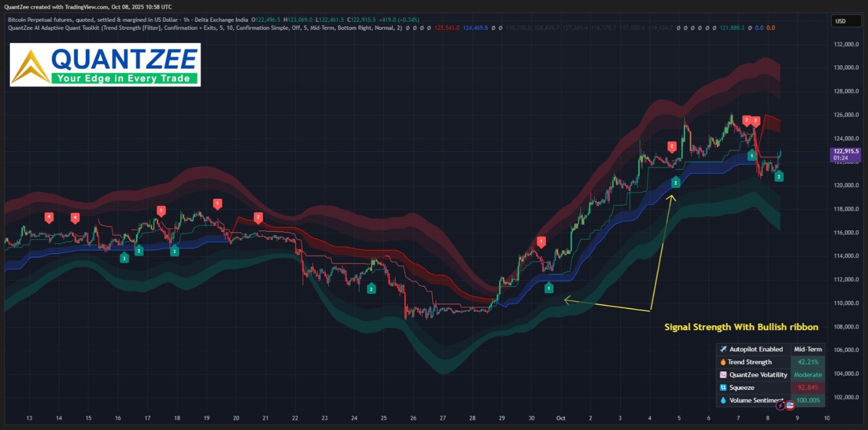Image resolution: width=868 pixels, height=430 pixels.
Task: Click the airplane icon beside Autopilot Enabled
Action: coord(723,349)
